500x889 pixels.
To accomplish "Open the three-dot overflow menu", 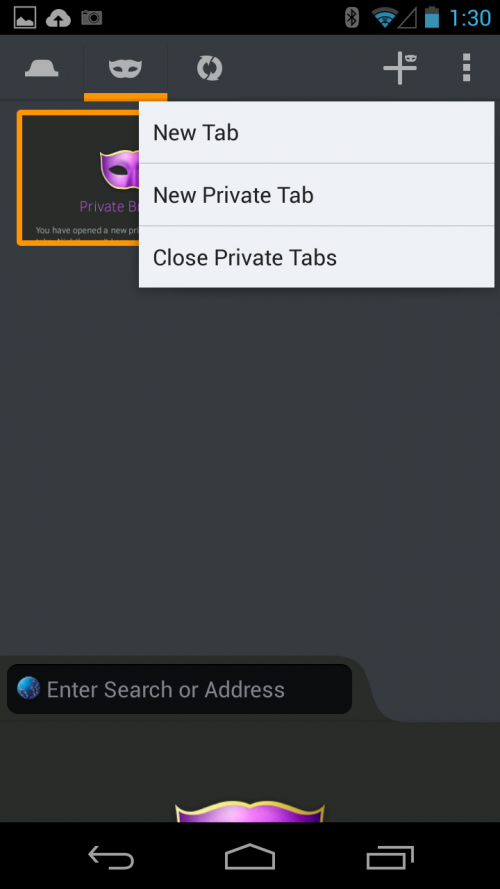I will click(x=466, y=68).
